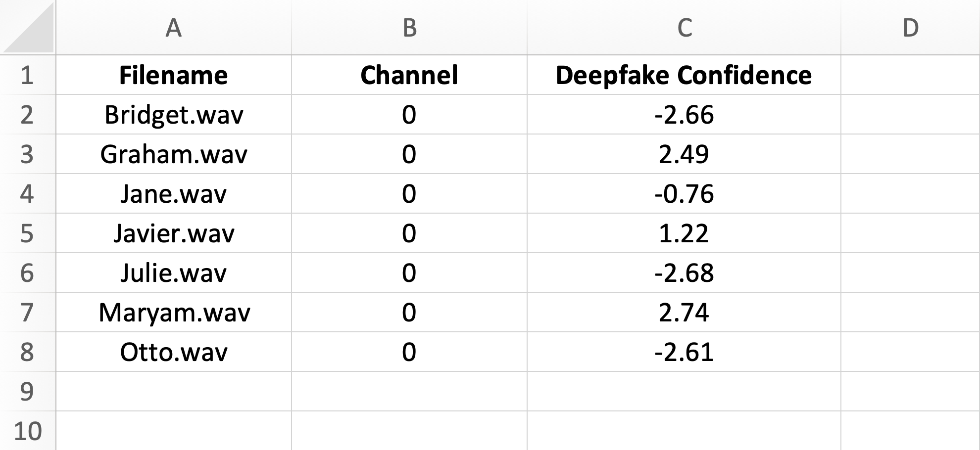Select the Jane.wav cell

click(x=174, y=193)
